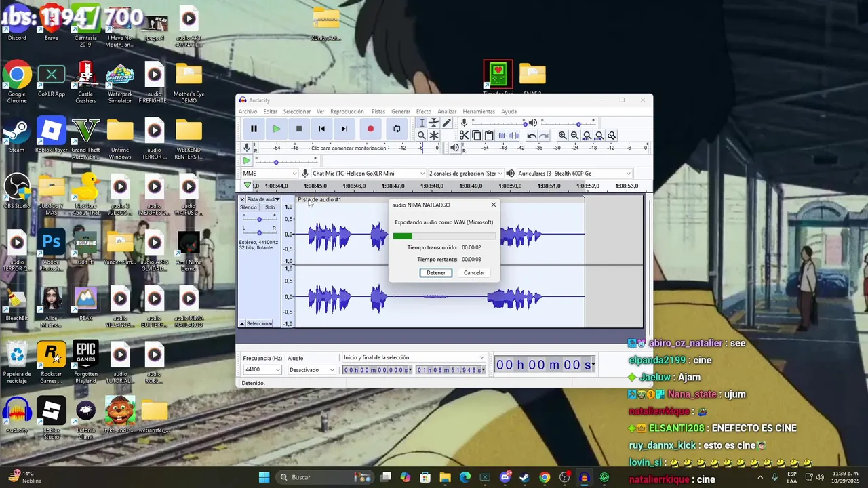Open the OBS Studio desktop shortcut
Screen dimensions: 868x488
pos(17,191)
